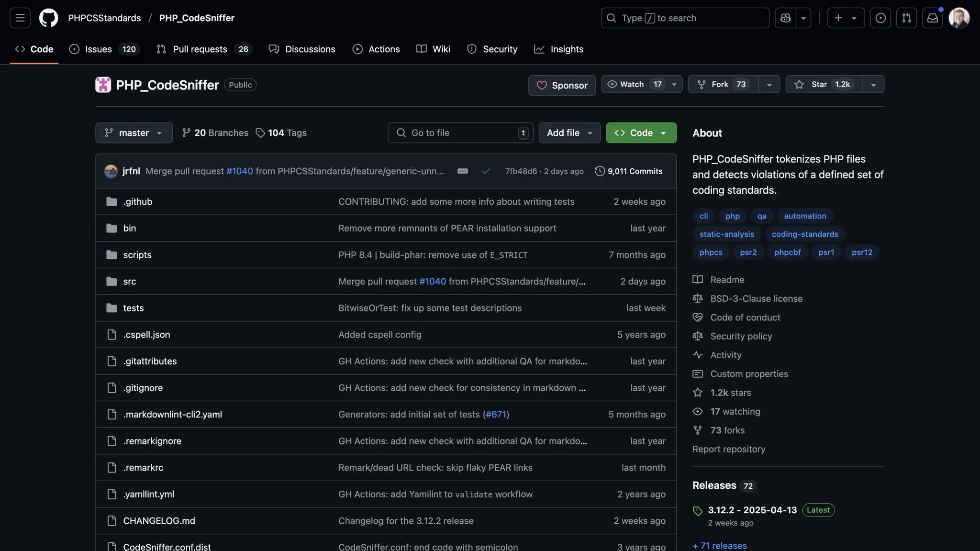The height and width of the screenshot is (551, 980).
Task: Star the repository
Action: tap(824, 84)
